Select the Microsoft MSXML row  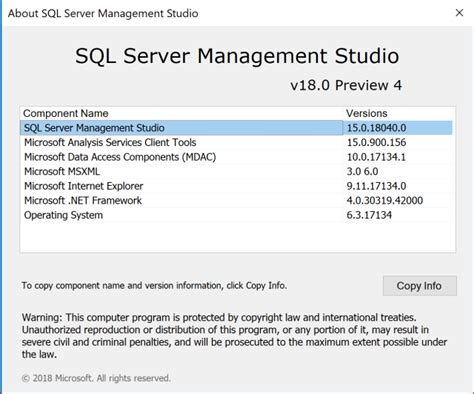coord(236,171)
